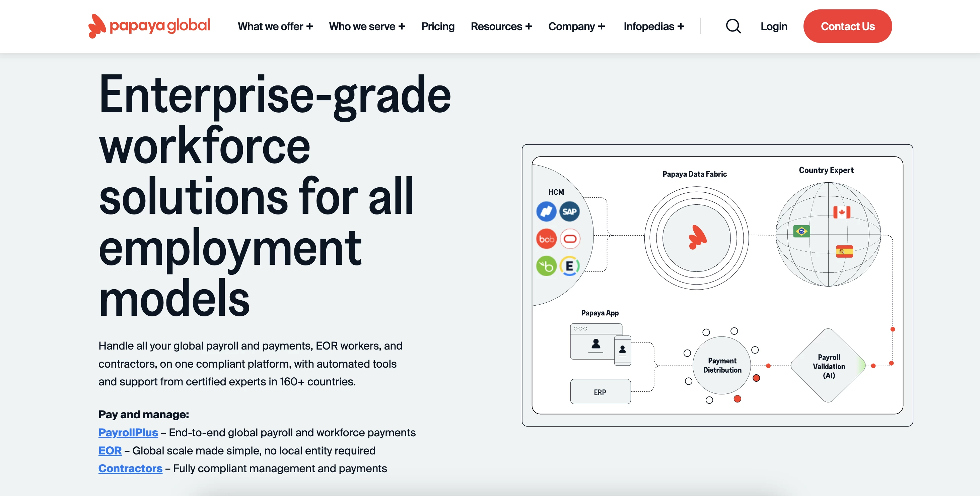This screenshot has height=496, width=980.
Task: Click the HCM label
Action: tap(556, 192)
